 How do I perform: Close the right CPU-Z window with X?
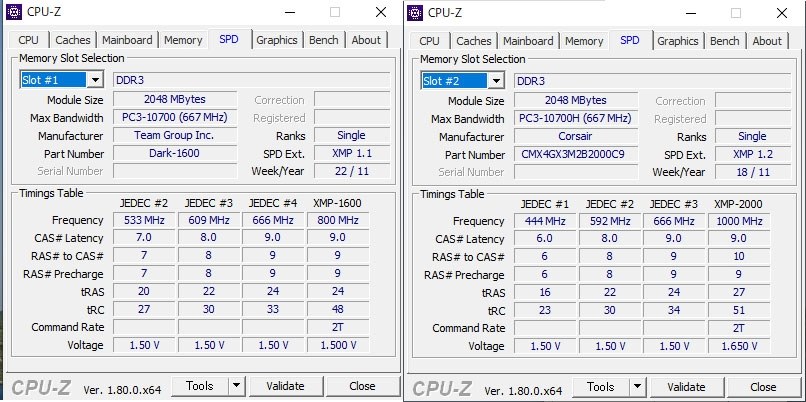click(782, 12)
